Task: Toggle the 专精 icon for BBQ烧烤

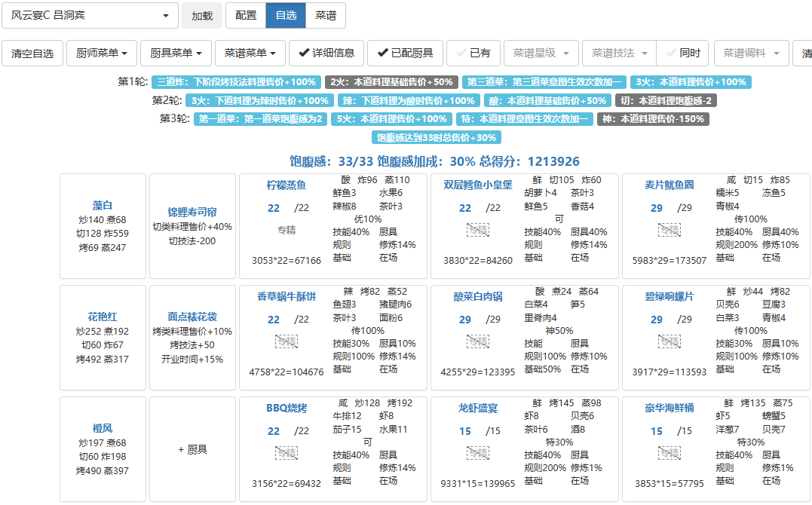Action: pyautogui.click(x=286, y=453)
